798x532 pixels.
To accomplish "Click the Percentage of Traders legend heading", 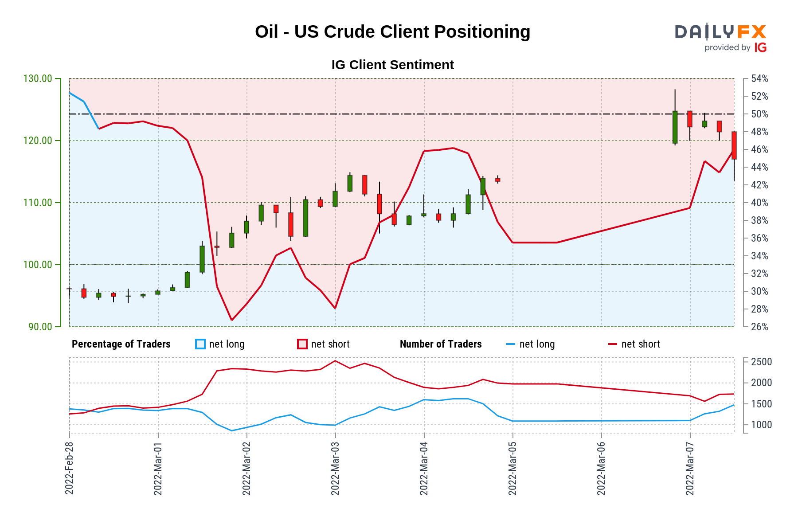I will [121, 344].
